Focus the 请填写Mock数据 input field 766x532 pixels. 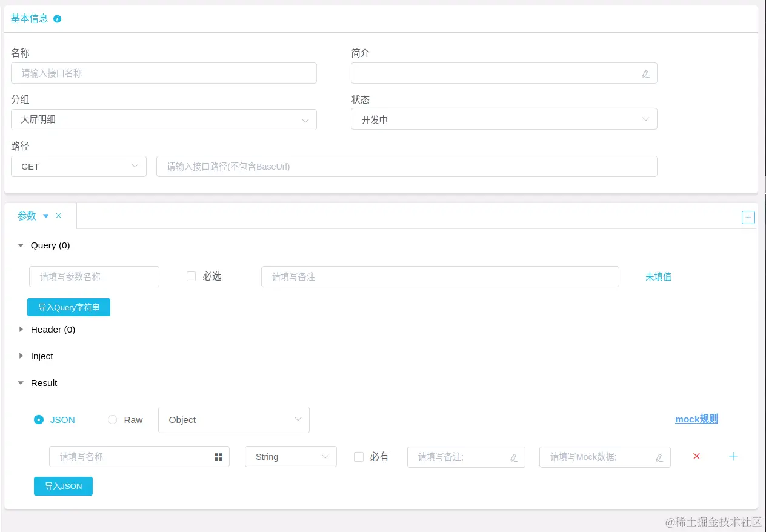[605, 457]
